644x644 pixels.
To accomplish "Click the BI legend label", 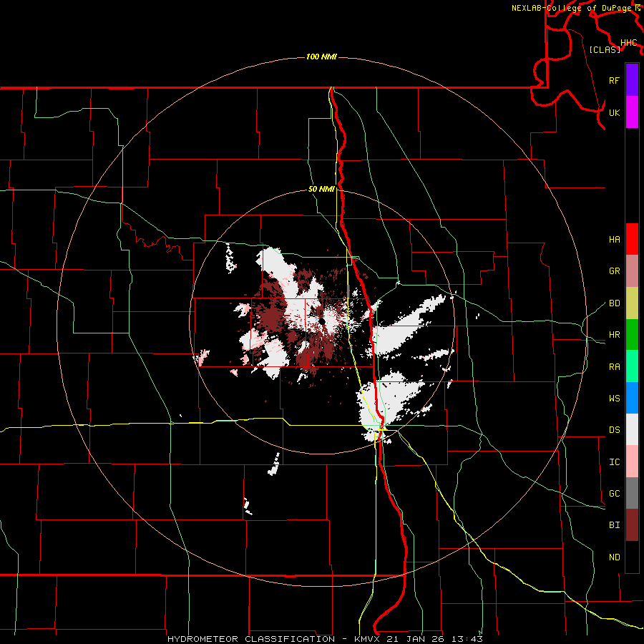I will point(614,525).
